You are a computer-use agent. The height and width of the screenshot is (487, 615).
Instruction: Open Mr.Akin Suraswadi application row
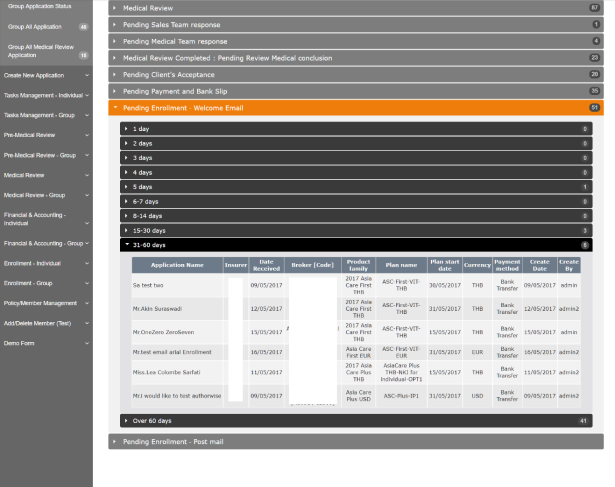[x=356, y=309]
